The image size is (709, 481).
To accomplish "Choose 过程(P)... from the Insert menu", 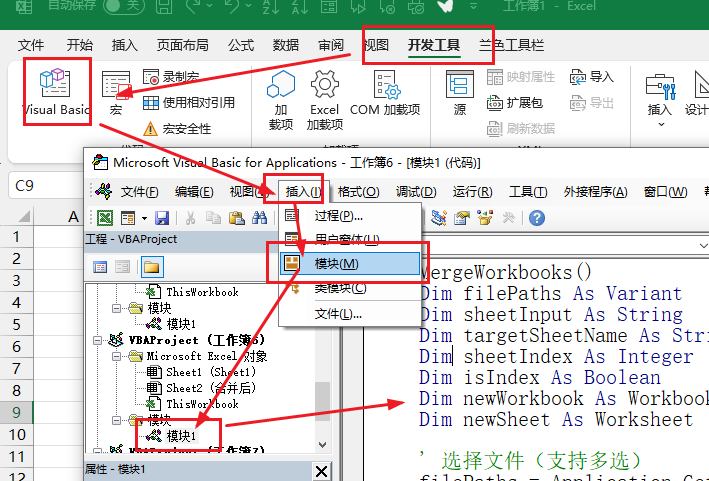I will coord(350,216).
